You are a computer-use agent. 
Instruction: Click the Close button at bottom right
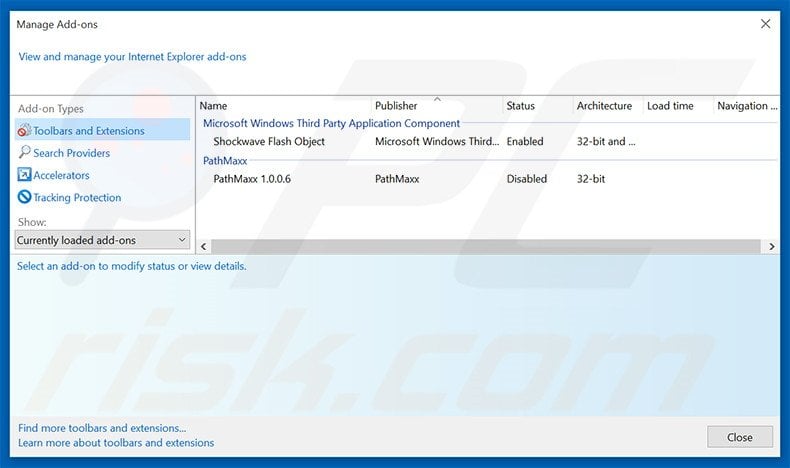[740, 437]
